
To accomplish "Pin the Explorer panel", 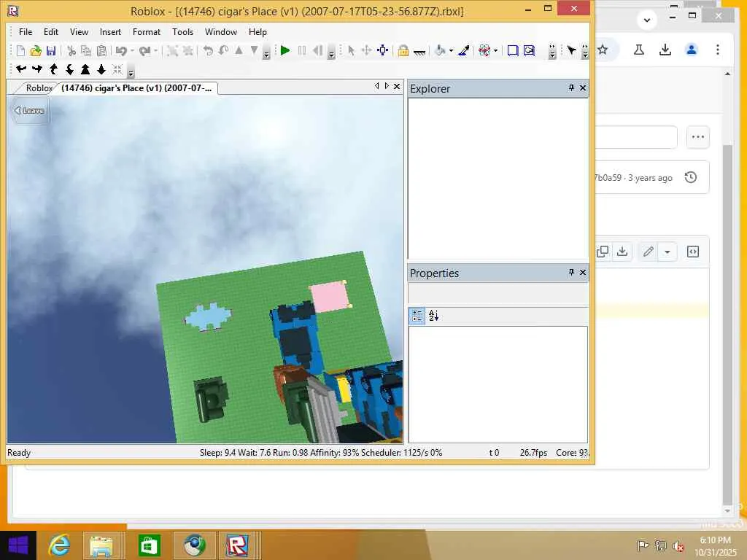I will coord(571,87).
